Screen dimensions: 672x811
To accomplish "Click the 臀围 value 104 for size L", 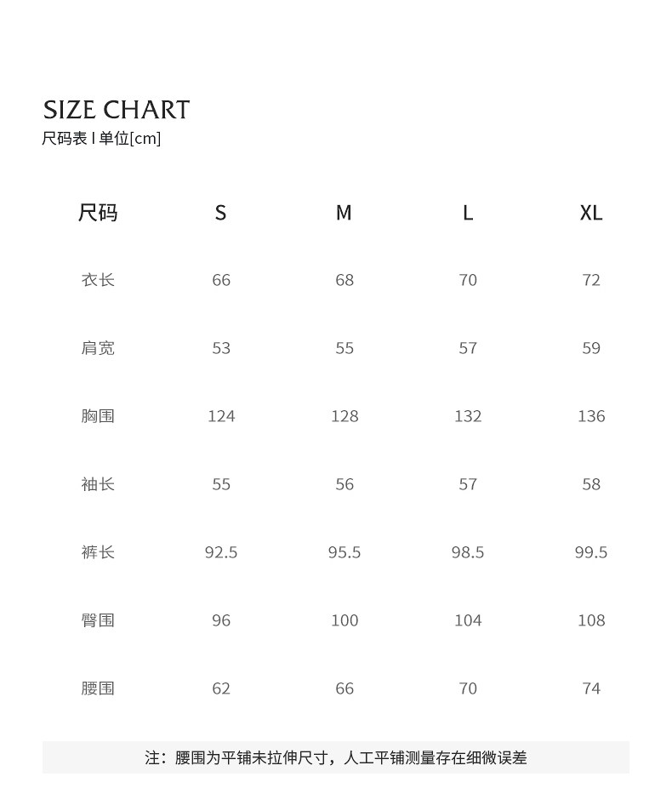I will [468, 620].
